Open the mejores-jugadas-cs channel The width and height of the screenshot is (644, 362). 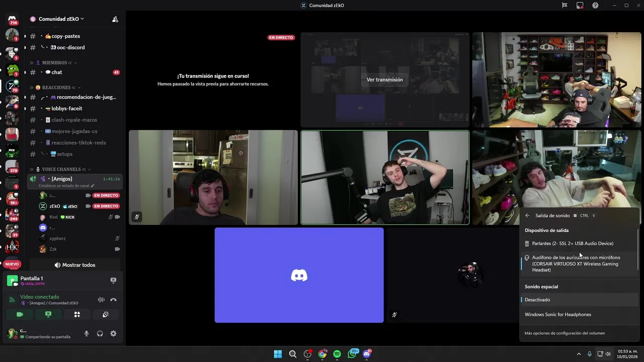click(x=75, y=131)
